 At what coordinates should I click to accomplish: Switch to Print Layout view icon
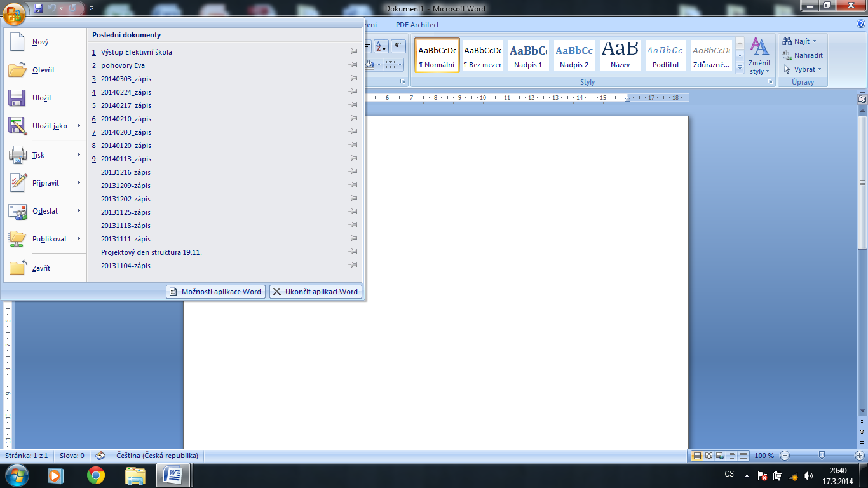pos(696,456)
